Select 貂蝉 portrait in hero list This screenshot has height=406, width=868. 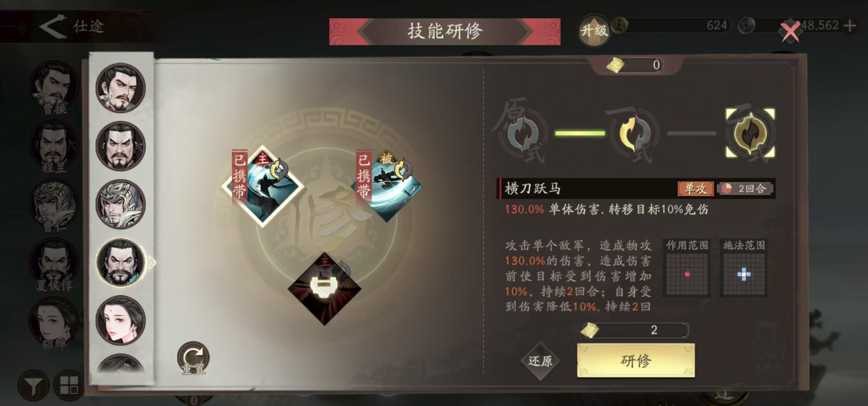point(120,320)
